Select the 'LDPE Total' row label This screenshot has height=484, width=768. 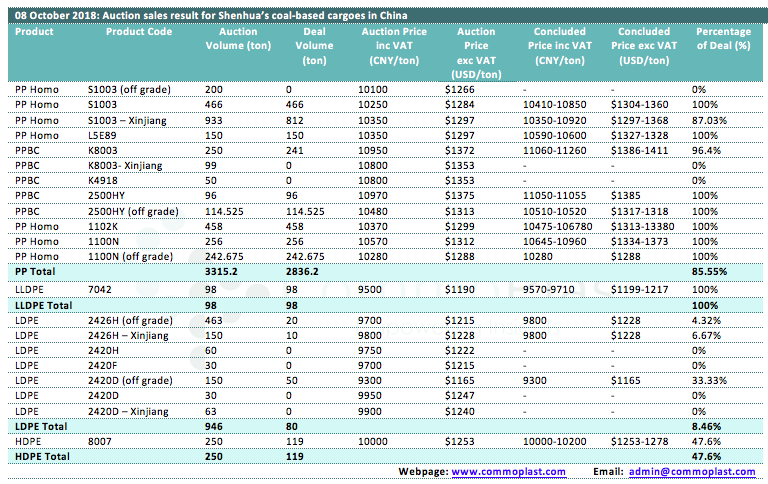click(x=39, y=424)
